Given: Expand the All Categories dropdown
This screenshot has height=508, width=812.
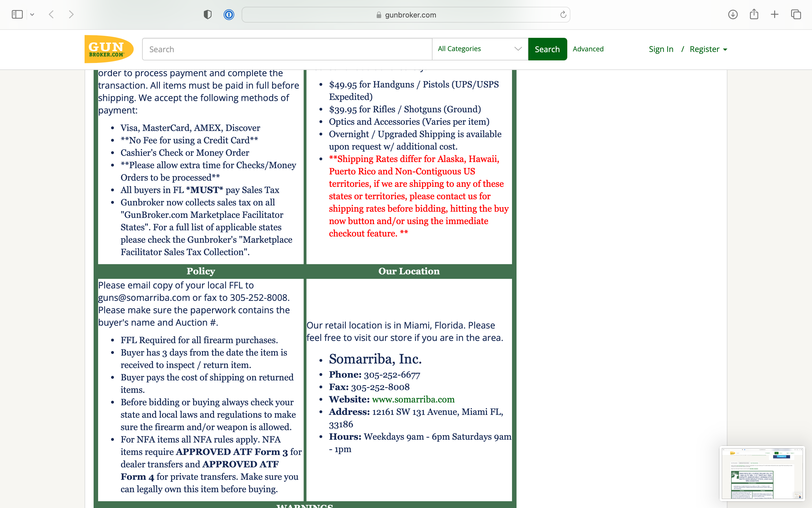Looking at the screenshot, I should [x=480, y=49].
